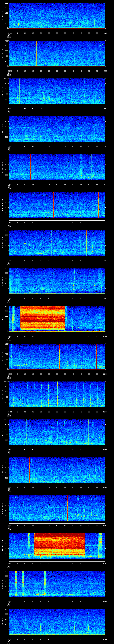This screenshot has height=644, width=114.
Task: Open the spectrogram panel starting at 8:07:00
Action: point(57,243)
